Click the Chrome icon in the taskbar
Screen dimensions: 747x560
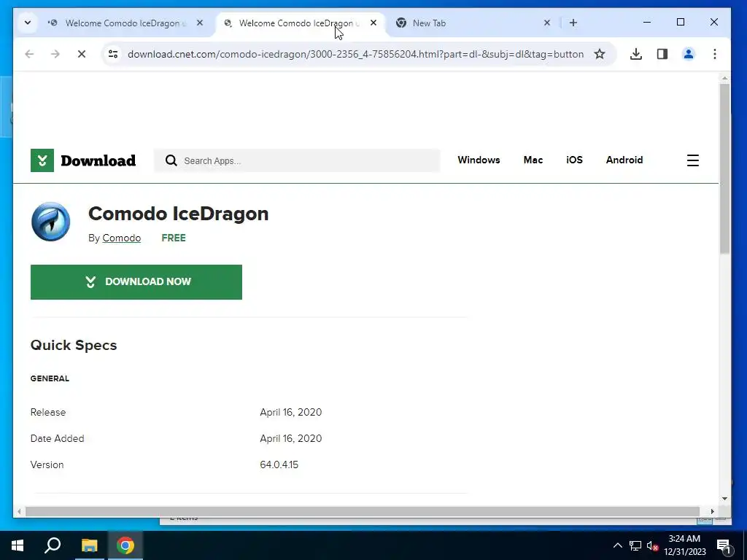click(x=125, y=545)
